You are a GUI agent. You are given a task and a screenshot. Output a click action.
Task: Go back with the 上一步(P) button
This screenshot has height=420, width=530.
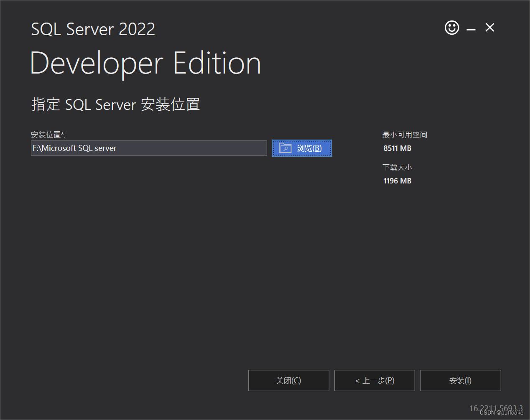coord(375,380)
